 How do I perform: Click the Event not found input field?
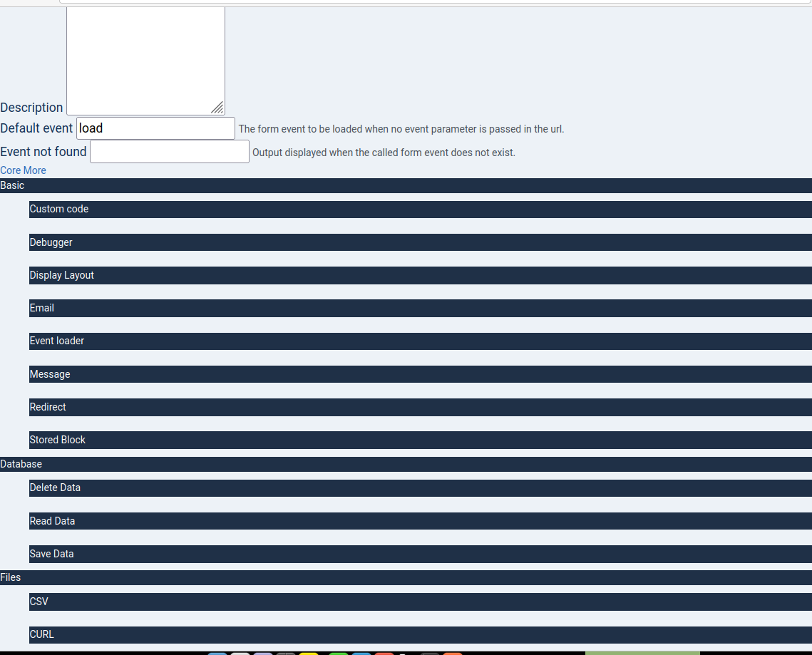(x=170, y=152)
